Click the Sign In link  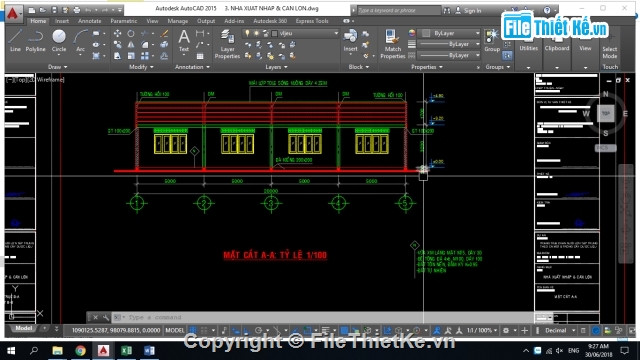click(472, 11)
